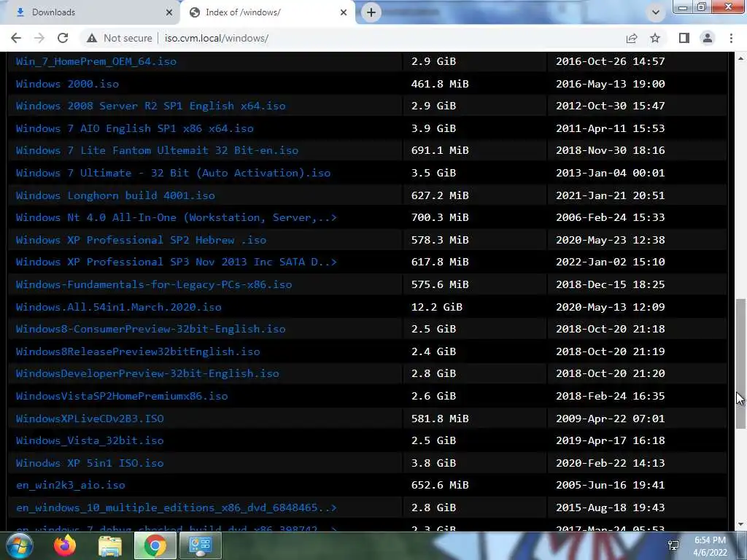747x560 pixels.
Task: Download Windows 2008 Server R2 SP1 English x64.iso
Action: [150, 106]
